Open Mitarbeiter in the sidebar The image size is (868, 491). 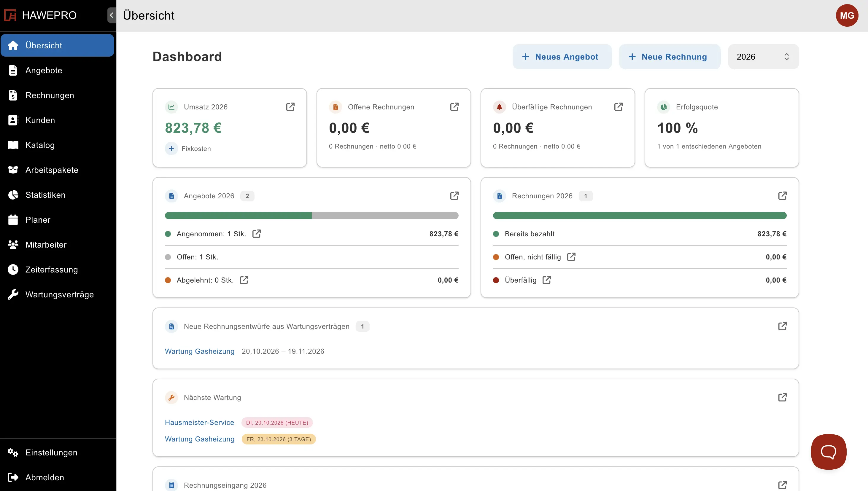tap(57, 245)
